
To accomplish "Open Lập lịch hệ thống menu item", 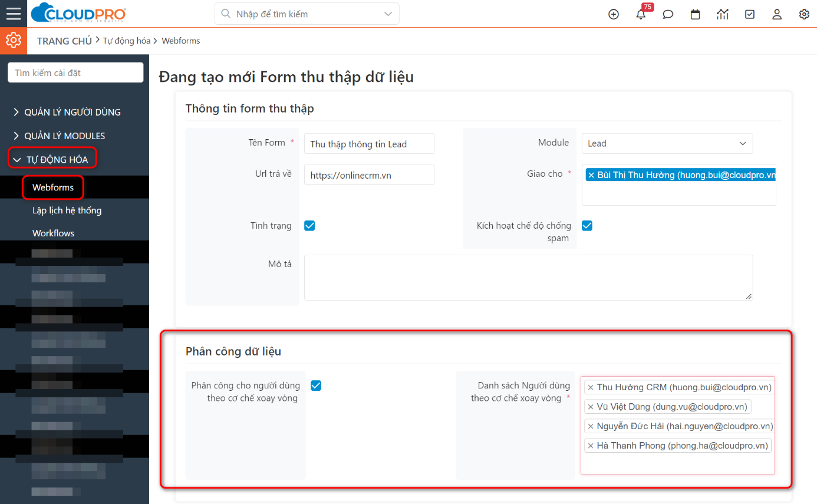I will (x=67, y=210).
